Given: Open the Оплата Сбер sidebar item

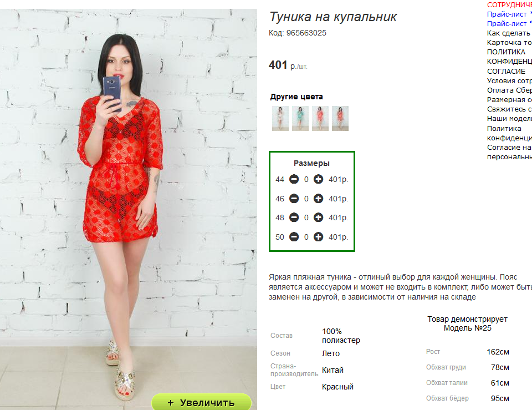Looking at the screenshot, I should point(509,90).
